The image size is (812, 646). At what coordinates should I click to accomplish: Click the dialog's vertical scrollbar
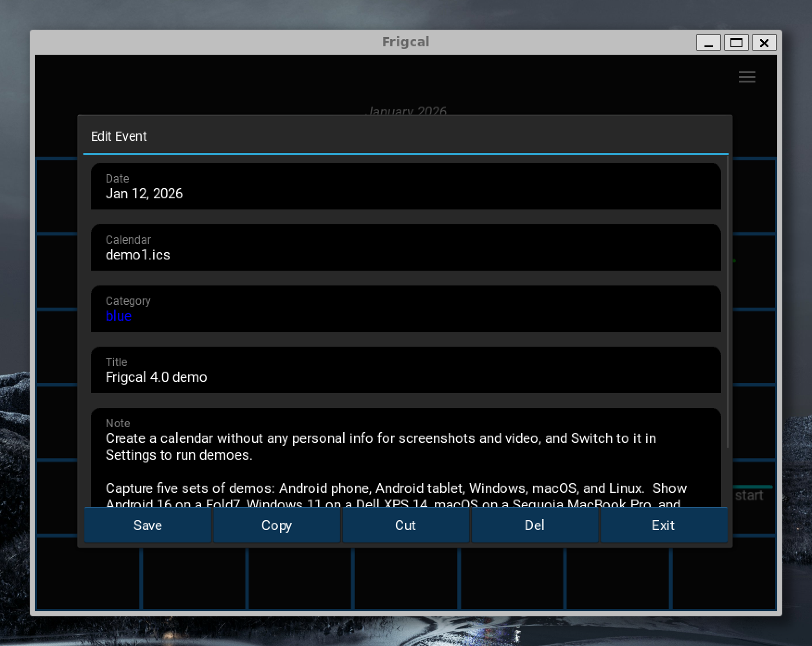[728, 302]
